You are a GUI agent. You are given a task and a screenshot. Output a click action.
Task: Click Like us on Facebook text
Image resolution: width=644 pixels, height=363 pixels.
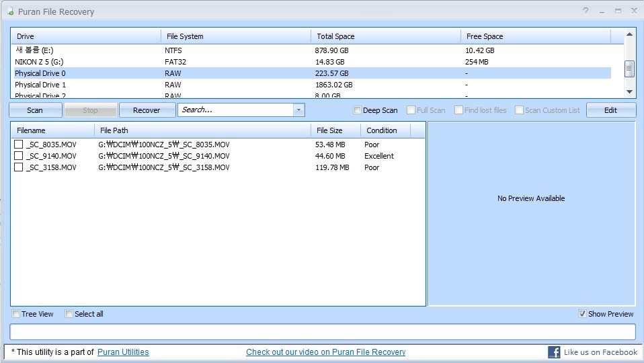tap(600, 352)
